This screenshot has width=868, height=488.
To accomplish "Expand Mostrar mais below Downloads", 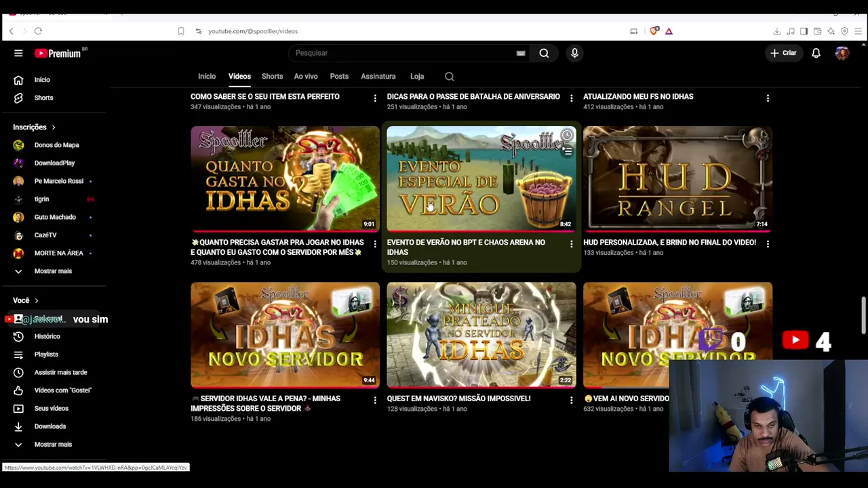I will pyautogui.click(x=53, y=445).
